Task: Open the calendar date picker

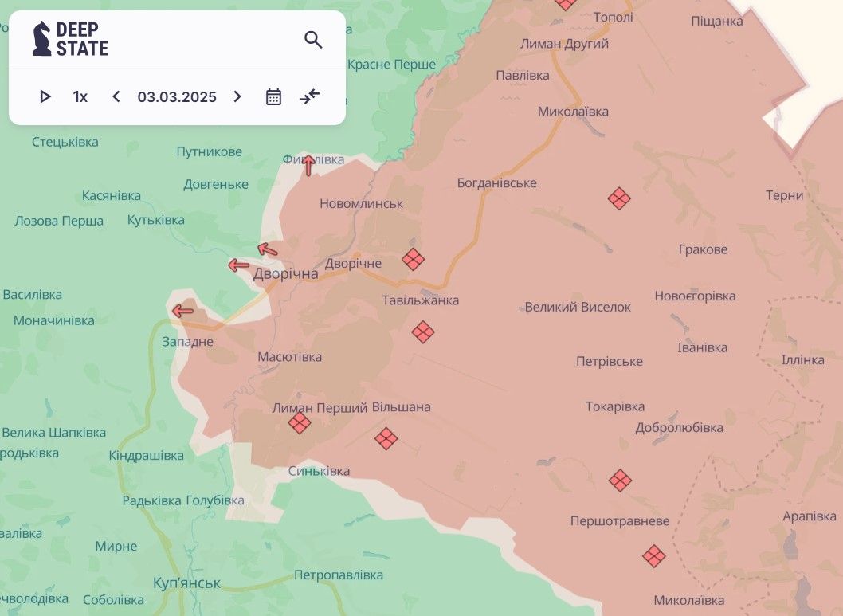Action: (273, 97)
